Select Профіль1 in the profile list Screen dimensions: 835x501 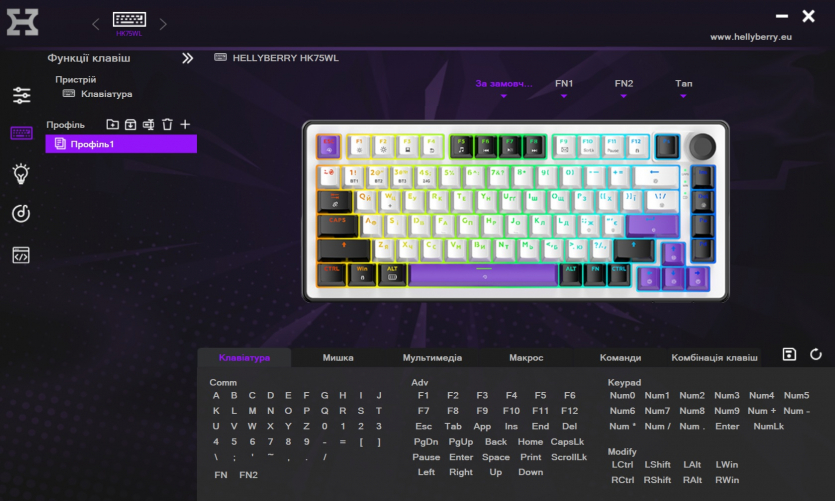[x=121, y=144]
